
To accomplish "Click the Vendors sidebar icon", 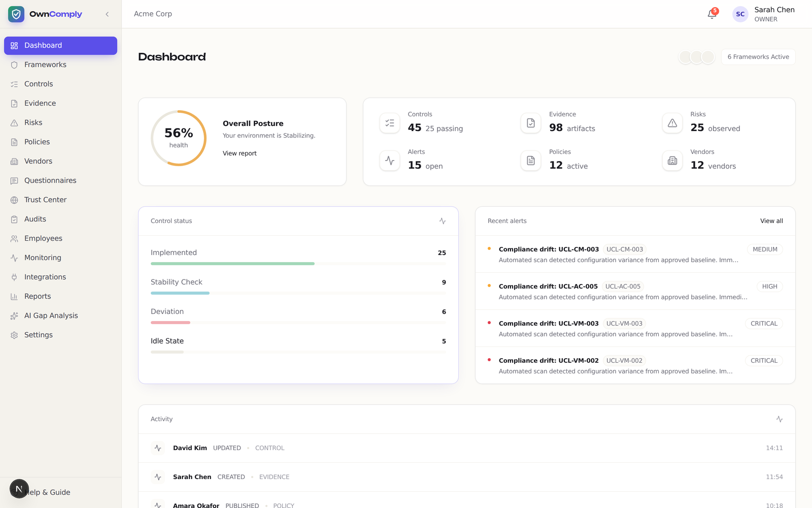I will [x=14, y=162].
